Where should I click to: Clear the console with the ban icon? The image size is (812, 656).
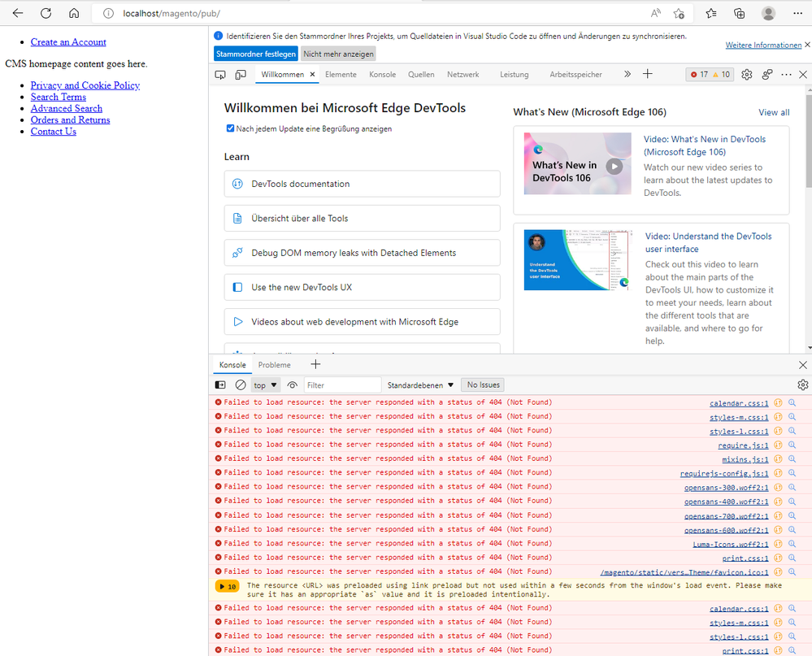[241, 385]
